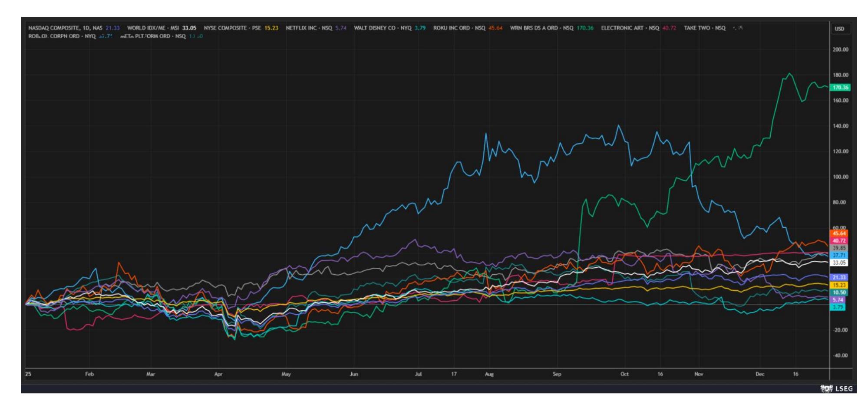868x414 pixels.
Task: Open the USD currency selector
Action: pos(839,29)
